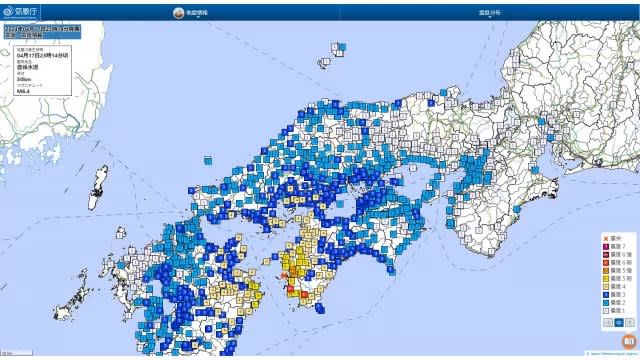Open the 地震情報 dropdown menu
This screenshot has height=360, width=640.
click(x=198, y=13)
